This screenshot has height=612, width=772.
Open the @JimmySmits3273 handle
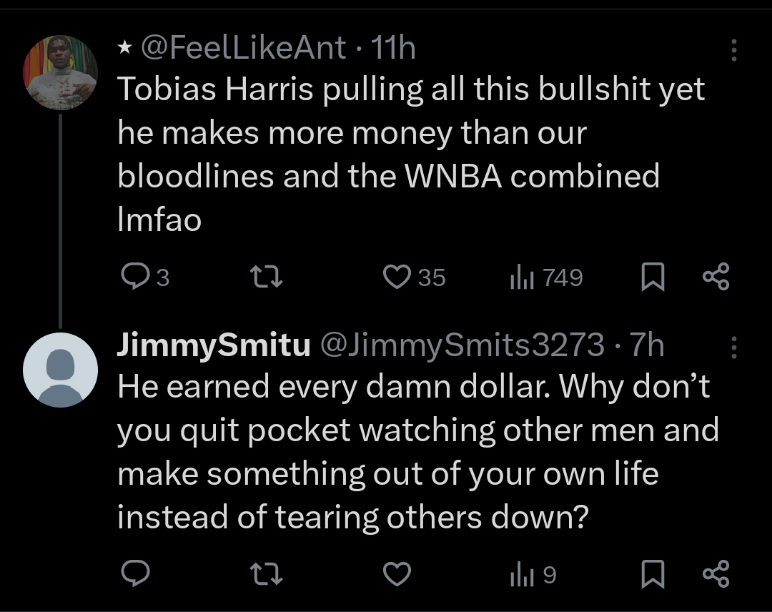tap(461, 344)
